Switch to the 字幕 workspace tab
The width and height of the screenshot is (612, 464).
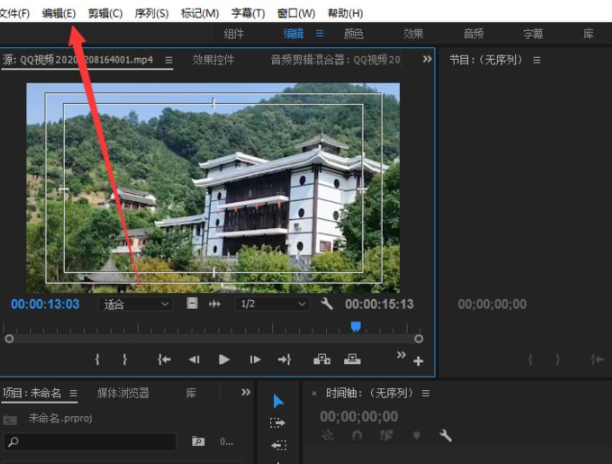click(533, 34)
